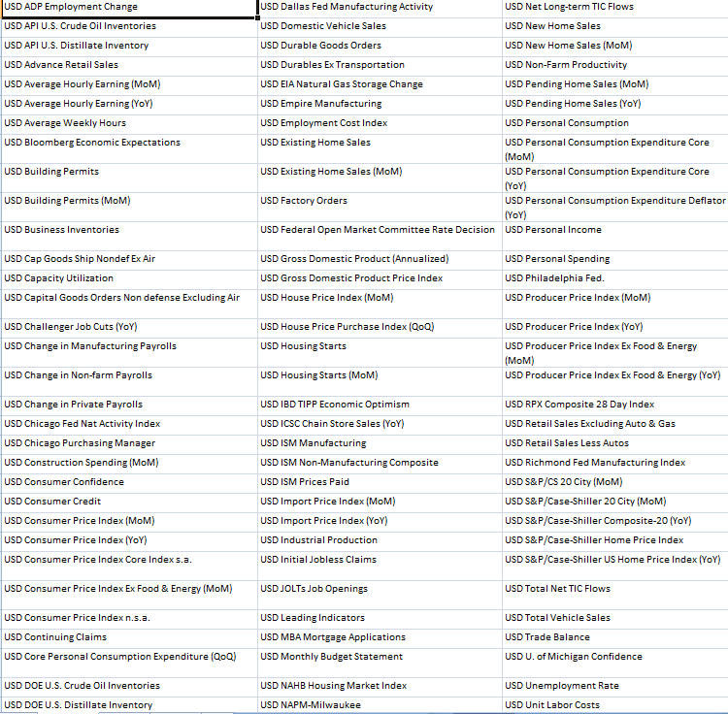Select USD Non-Farm Productivity cell
728x714 pixels.
(x=615, y=66)
